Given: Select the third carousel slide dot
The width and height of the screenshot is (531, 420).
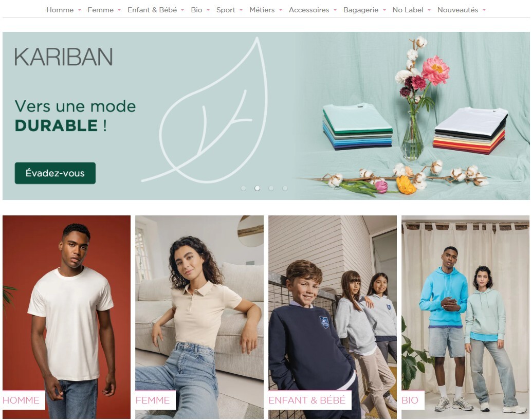Looking at the screenshot, I should (271, 188).
